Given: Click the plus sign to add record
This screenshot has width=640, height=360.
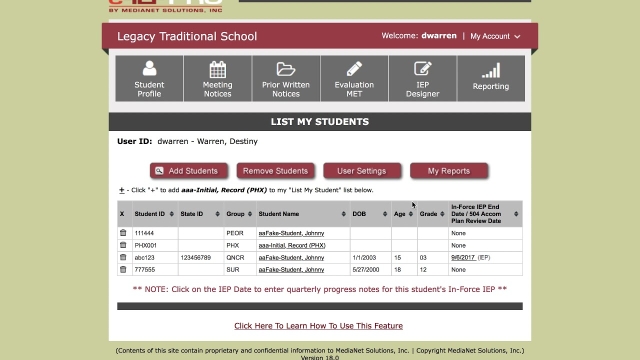Looking at the screenshot, I should (x=121, y=190).
